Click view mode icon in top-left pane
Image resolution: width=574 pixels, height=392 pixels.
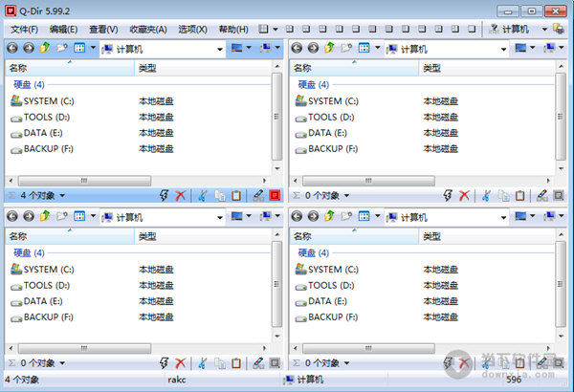pos(79,48)
